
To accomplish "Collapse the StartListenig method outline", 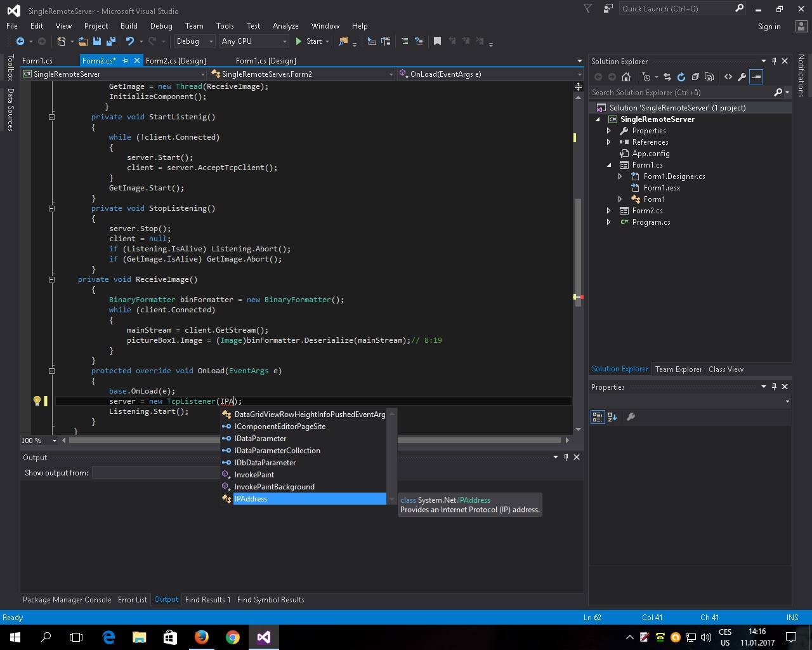I will point(51,117).
